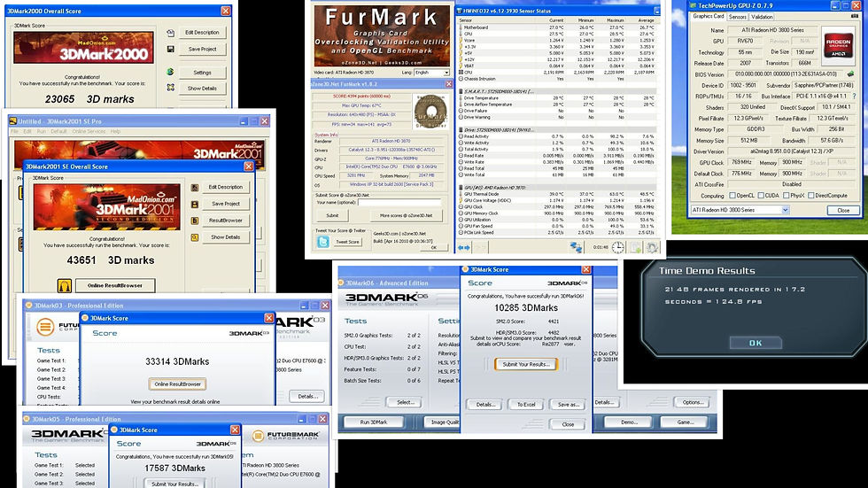Click Edit Description in 3DMark2000 window
This screenshot has width=868, height=488.
point(202,33)
